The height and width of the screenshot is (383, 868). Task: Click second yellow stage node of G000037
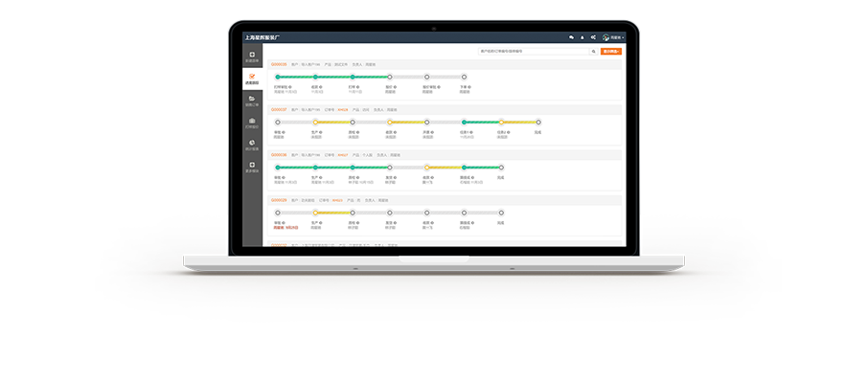click(390, 123)
